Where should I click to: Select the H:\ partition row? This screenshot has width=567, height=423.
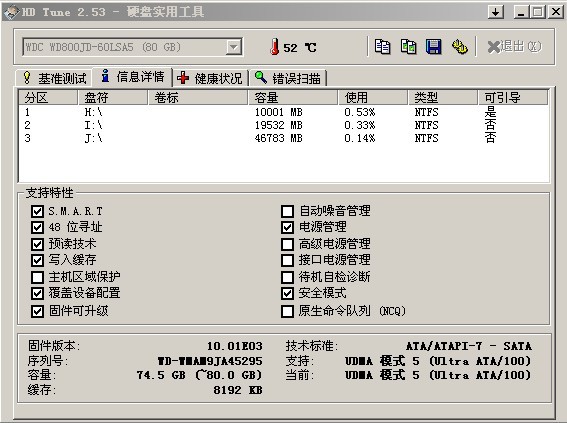(x=284, y=112)
